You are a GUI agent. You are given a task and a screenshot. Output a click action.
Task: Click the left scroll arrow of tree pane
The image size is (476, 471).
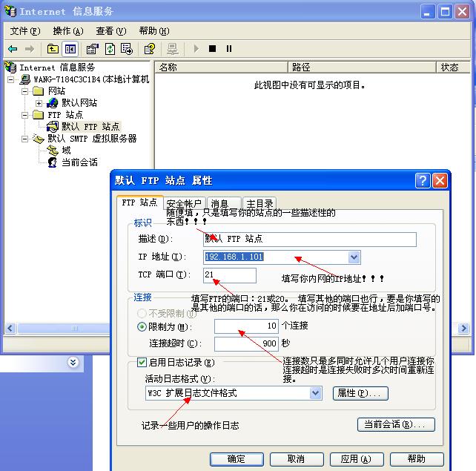coord(10,328)
